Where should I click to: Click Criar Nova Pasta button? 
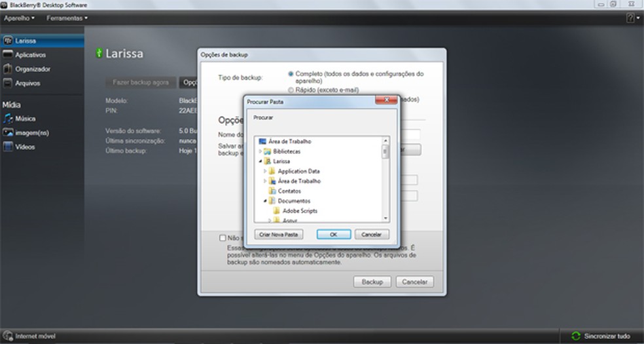coord(278,235)
